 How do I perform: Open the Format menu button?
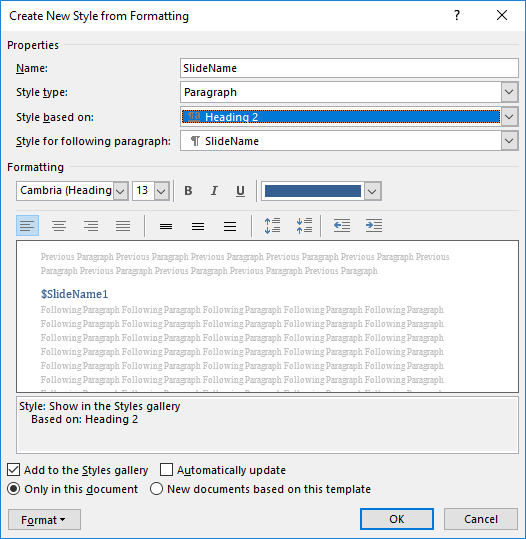[44, 520]
